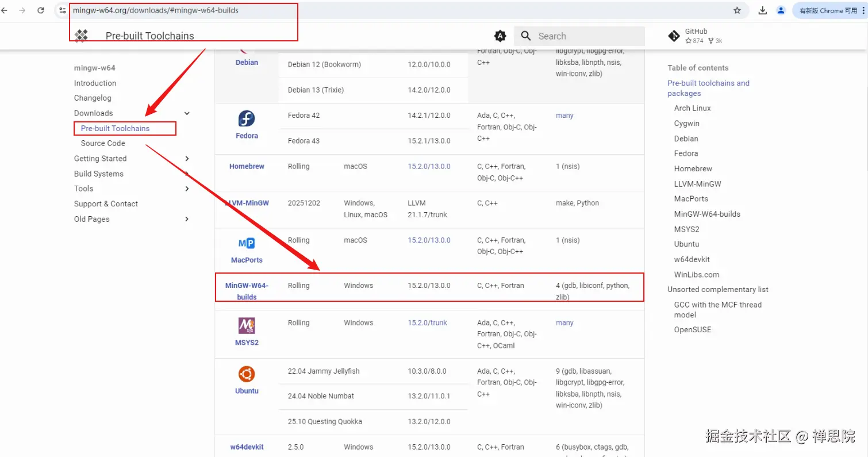Reload the page with refresh icon
Image resolution: width=868 pixels, height=457 pixels.
(41, 10)
